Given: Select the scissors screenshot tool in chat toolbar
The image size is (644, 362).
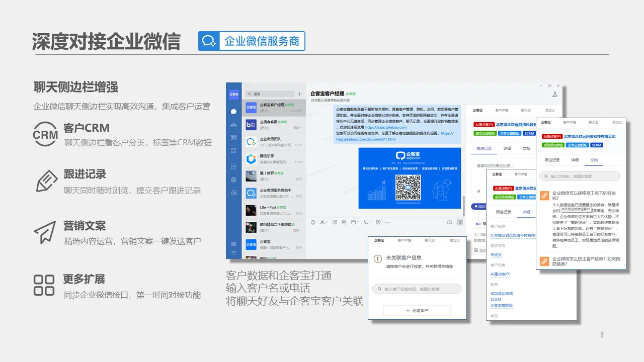Looking at the screenshot, I should tap(323, 222).
